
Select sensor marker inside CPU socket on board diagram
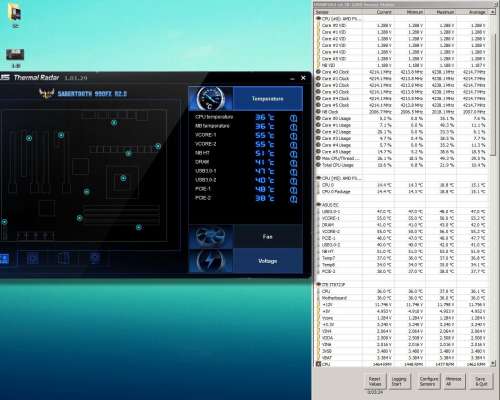tap(123, 178)
